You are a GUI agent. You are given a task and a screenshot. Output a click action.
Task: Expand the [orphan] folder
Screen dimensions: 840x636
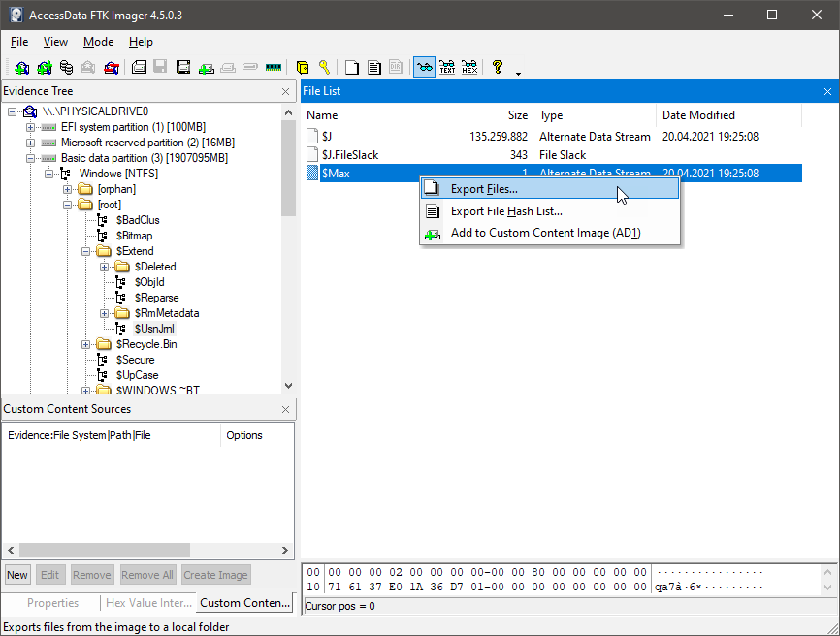pyautogui.click(x=67, y=189)
